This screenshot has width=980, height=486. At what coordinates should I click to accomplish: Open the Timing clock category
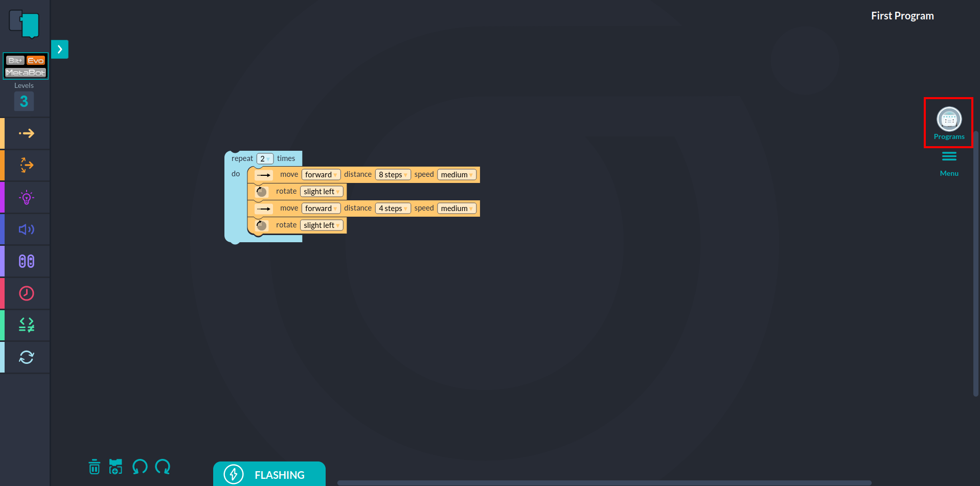(26, 293)
